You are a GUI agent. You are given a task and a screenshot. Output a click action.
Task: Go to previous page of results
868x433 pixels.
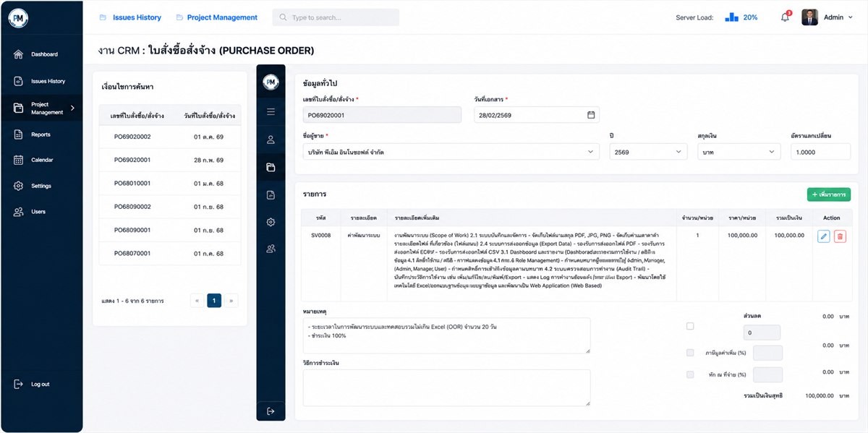197,300
